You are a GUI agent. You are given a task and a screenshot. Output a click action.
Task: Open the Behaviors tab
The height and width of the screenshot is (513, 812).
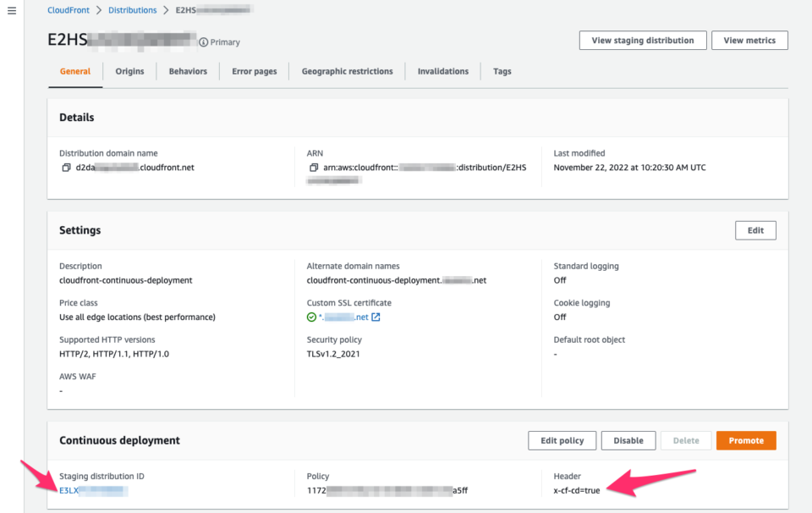point(187,71)
